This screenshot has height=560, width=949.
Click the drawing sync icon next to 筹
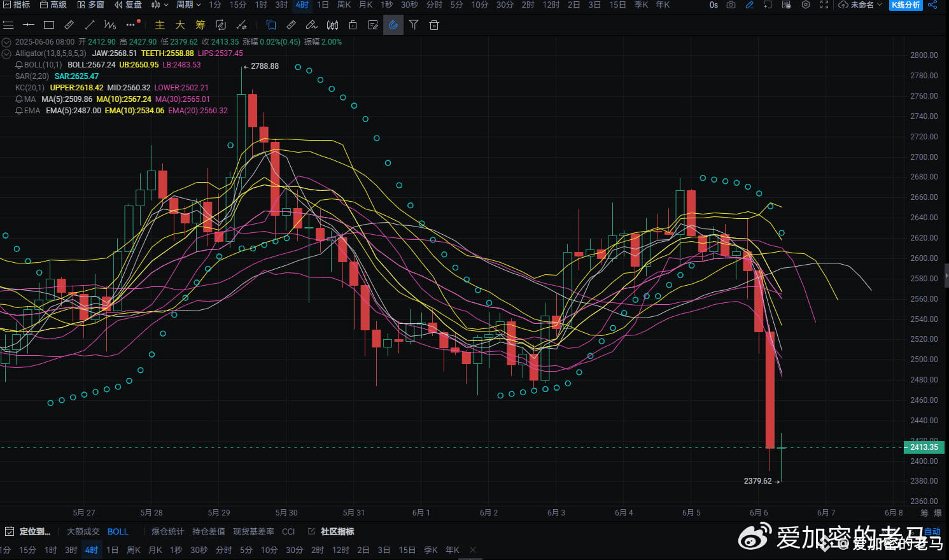221,25
